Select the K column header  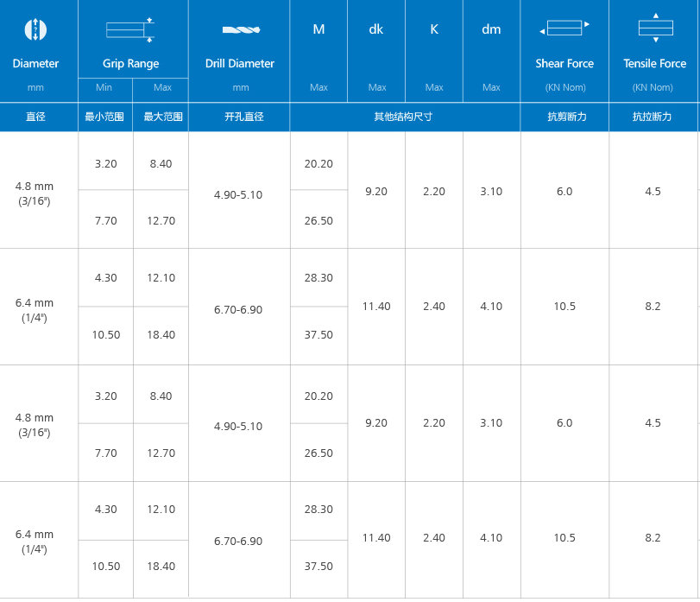(434, 29)
